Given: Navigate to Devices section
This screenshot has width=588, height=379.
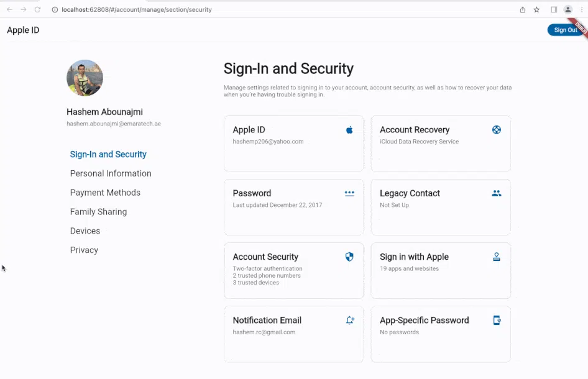Looking at the screenshot, I should 85,231.
